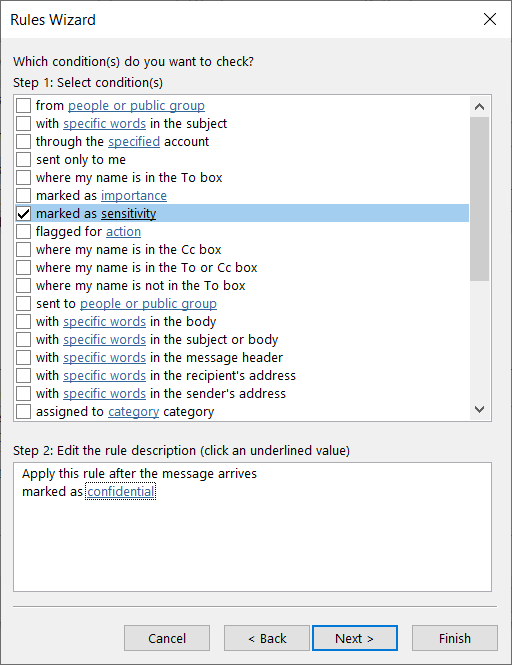
Task: Go back with the < Back button
Action: coord(267,638)
